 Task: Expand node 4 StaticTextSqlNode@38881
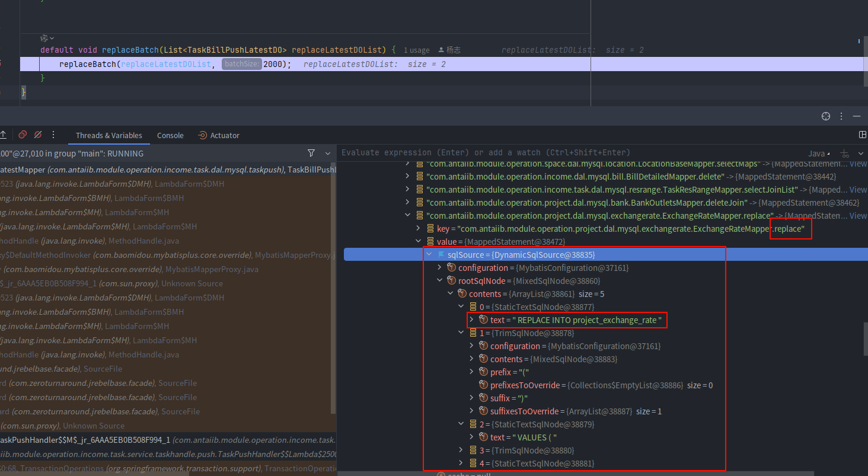tap(461, 464)
